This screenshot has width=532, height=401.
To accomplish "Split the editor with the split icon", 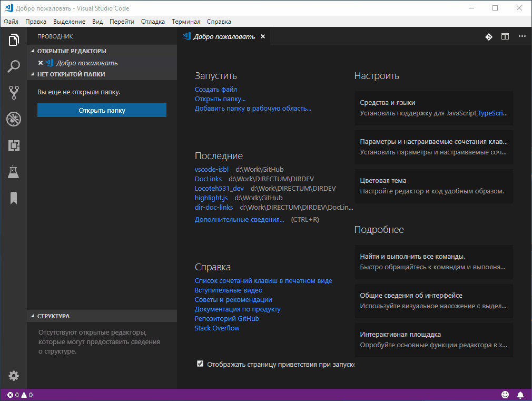I will tap(505, 36).
